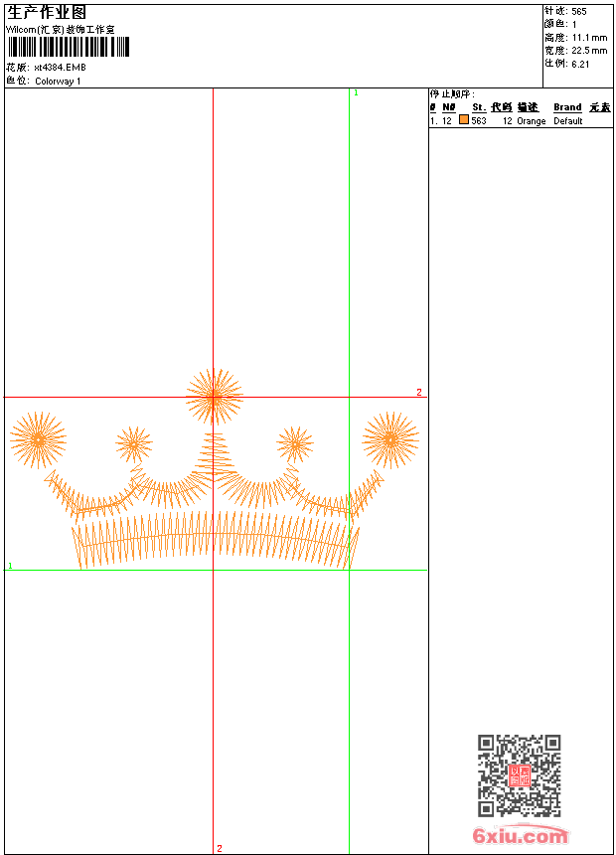Select the Colorway 1 text
The height and width of the screenshot is (855, 616).
pos(58,82)
